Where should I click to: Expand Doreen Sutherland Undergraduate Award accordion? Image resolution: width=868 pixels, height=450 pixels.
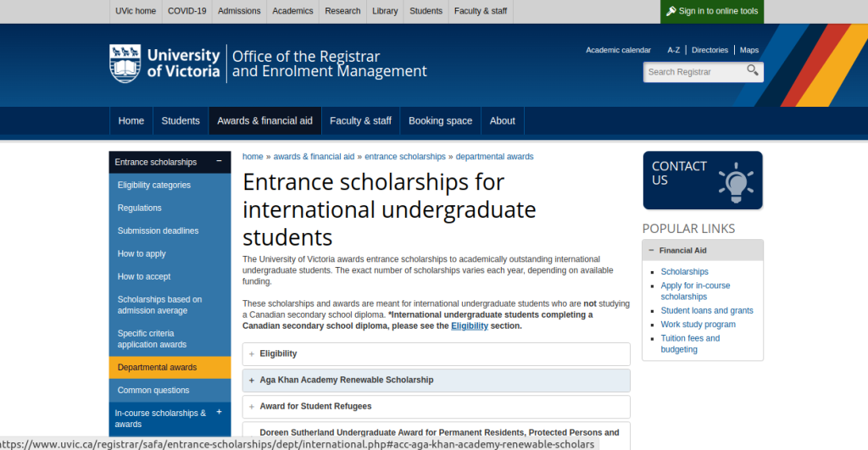pos(437,435)
